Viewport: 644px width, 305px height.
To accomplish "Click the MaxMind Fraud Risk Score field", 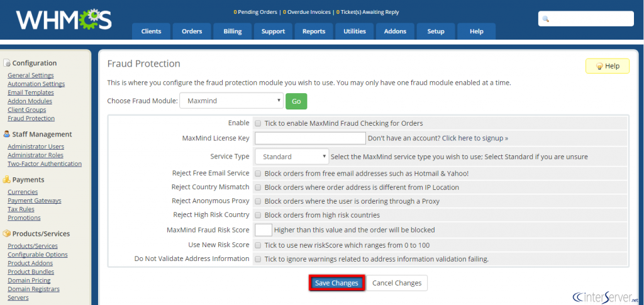I will click(x=264, y=230).
